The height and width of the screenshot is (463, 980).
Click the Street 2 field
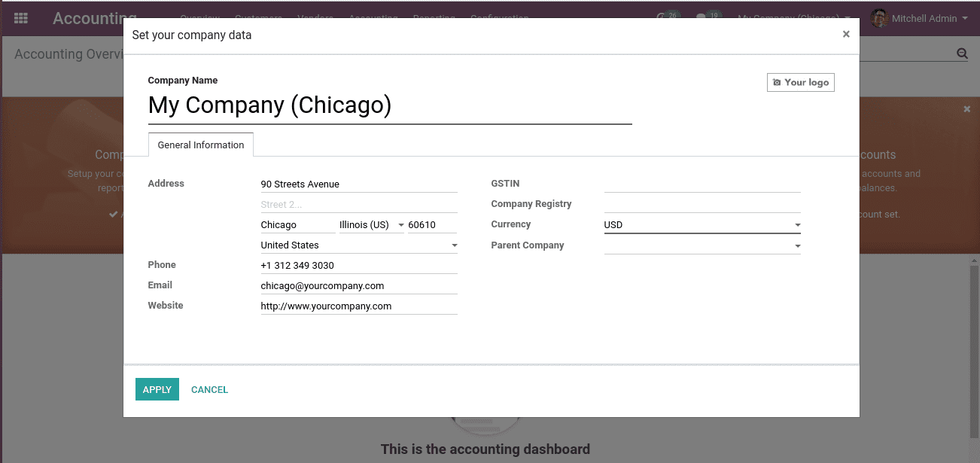pyautogui.click(x=359, y=205)
